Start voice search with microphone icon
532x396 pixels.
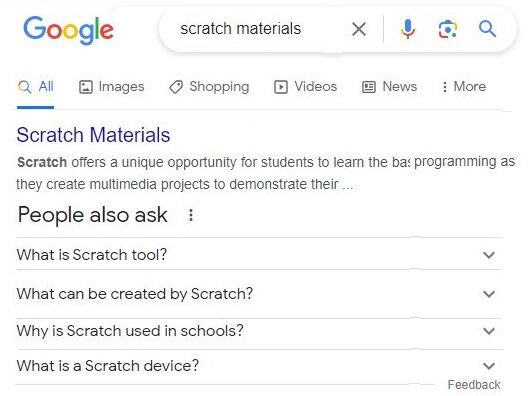click(x=408, y=29)
